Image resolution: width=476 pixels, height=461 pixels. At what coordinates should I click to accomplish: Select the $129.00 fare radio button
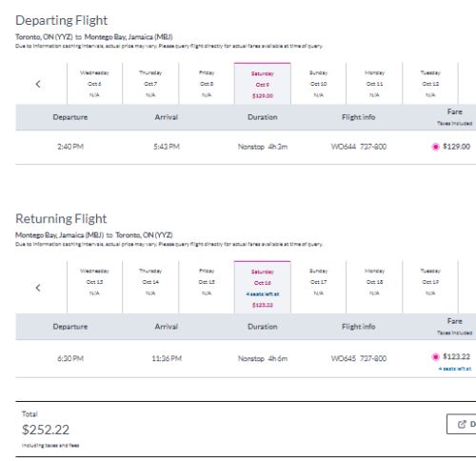click(435, 147)
